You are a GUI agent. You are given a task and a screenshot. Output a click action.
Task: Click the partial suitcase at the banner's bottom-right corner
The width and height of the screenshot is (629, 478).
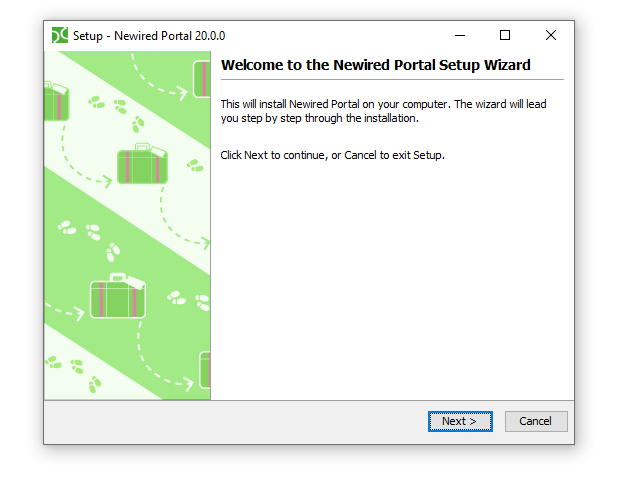(205, 370)
